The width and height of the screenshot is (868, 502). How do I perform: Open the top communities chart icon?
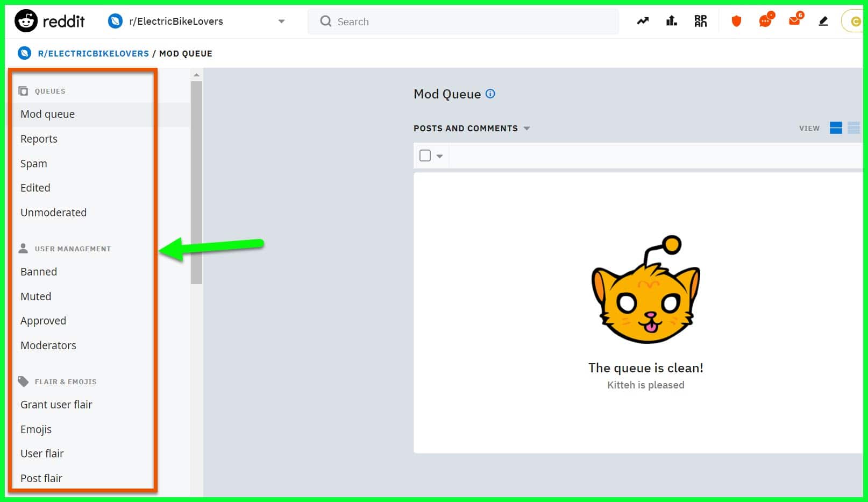(671, 21)
